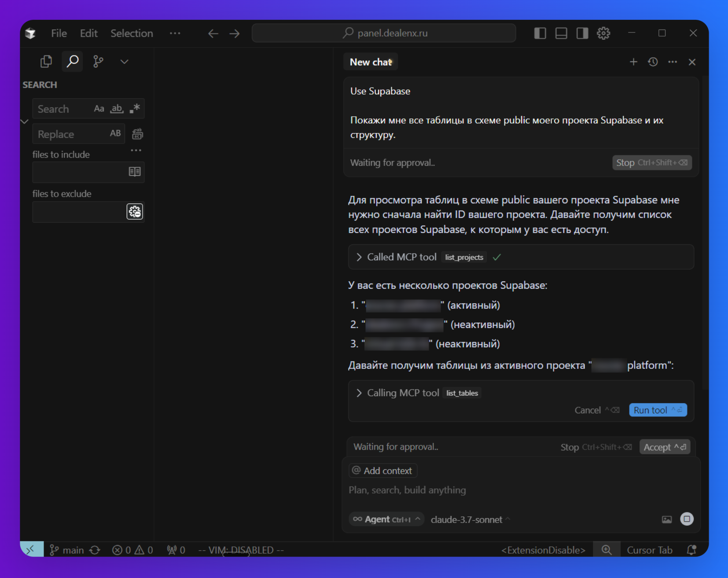
Task: Open the Agent mode dropdown
Action: point(387,519)
